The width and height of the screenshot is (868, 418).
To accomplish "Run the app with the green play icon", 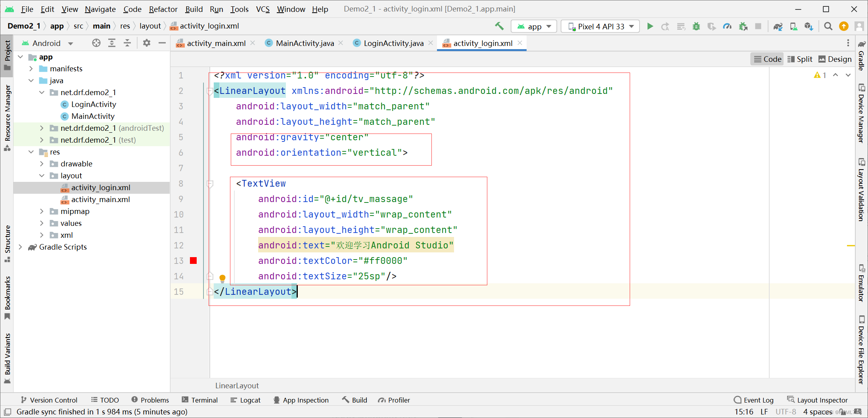I will point(650,26).
